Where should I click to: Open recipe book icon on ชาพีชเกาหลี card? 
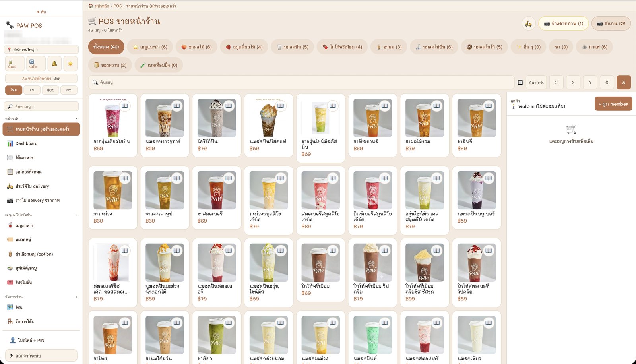click(385, 106)
